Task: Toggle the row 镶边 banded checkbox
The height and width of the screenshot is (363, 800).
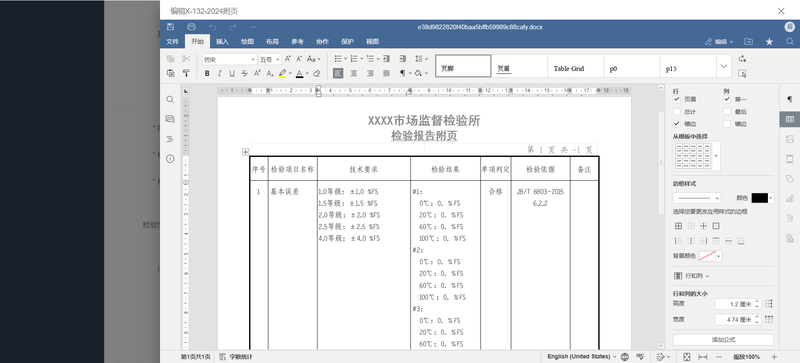Action: coord(677,124)
